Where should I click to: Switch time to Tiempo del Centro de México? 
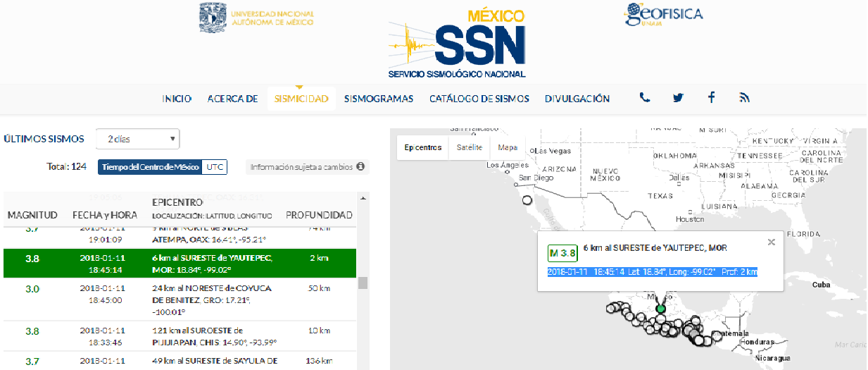tap(150, 167)
